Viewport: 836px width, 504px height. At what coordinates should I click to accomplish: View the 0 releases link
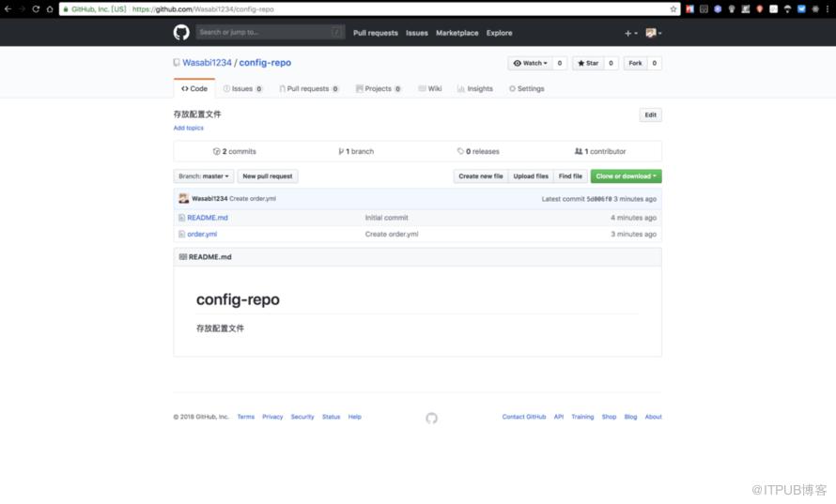tap(478, 151)
